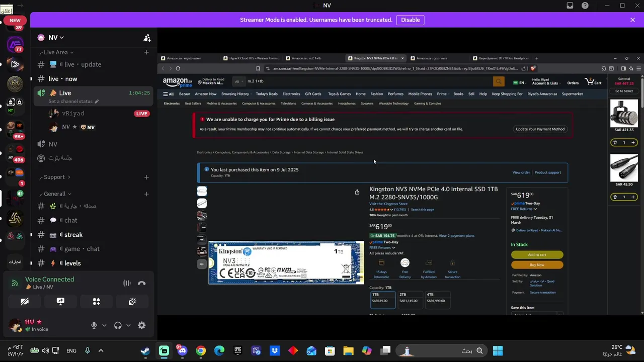Screen dimensions: 644x362
Task: Click the taskbar search box
Action: pyautogui.click(x=441, y=351)
